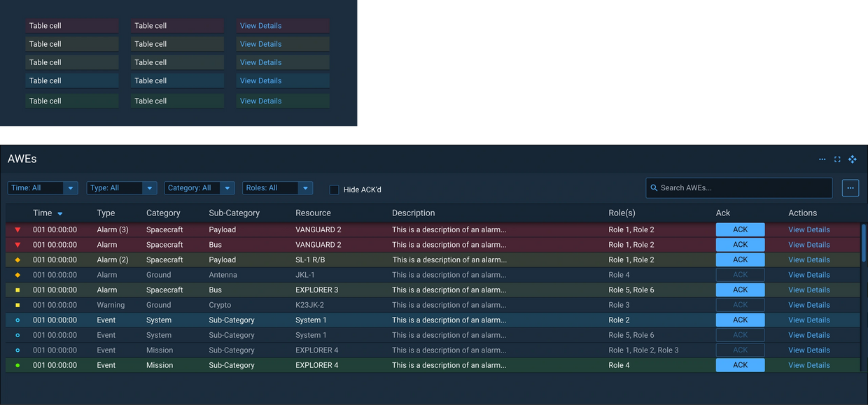Expand the Category: All filter dropdown
This screenshot has width=868, height=405.
point(227,188)
